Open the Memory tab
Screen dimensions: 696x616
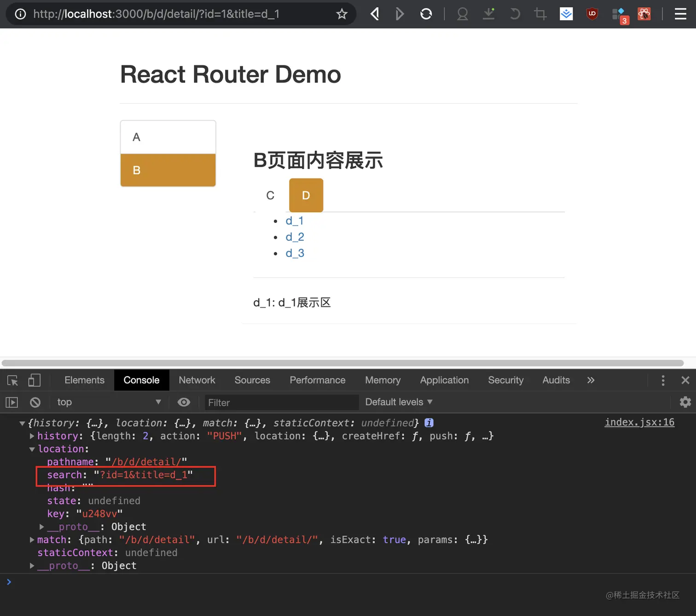(x=383, y=380)
